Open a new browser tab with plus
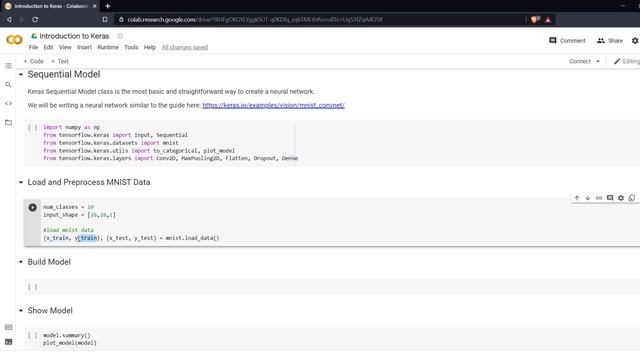 pyautogui.click(x=108, y=6)
